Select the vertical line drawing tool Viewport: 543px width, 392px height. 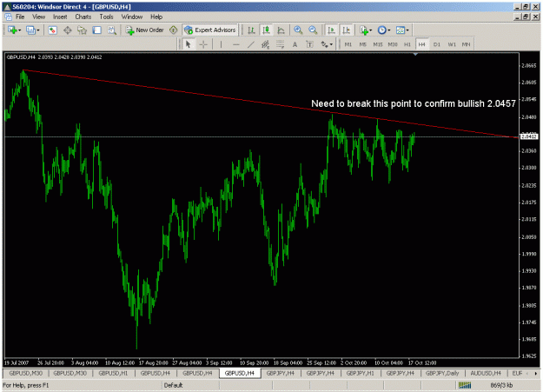coord(221,44)
